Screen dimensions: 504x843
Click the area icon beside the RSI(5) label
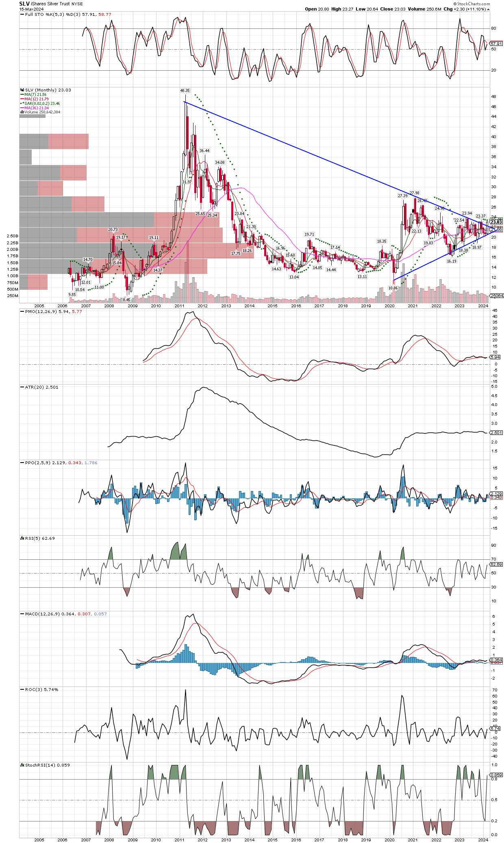tap(22, 538)
